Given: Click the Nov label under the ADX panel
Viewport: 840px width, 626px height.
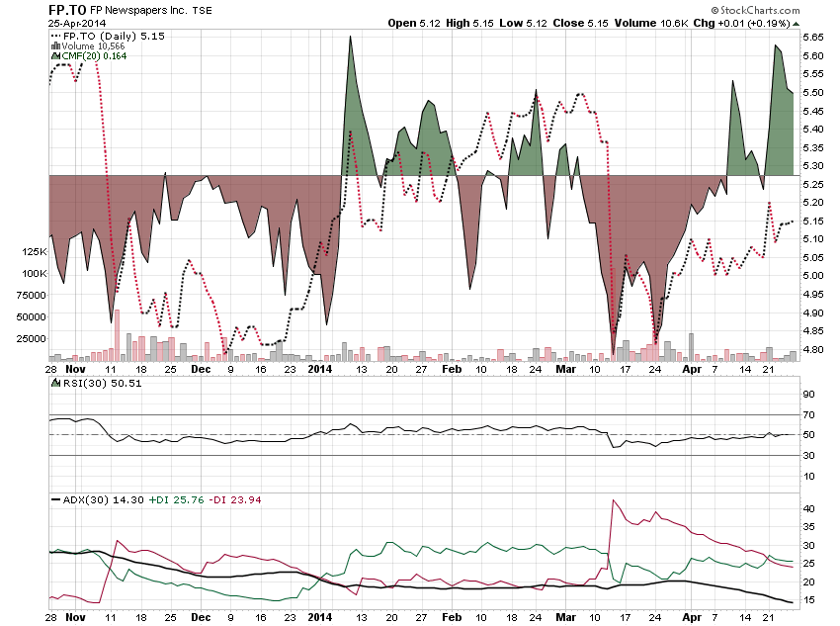Looking at the screenshot, I should click(75, 617).
